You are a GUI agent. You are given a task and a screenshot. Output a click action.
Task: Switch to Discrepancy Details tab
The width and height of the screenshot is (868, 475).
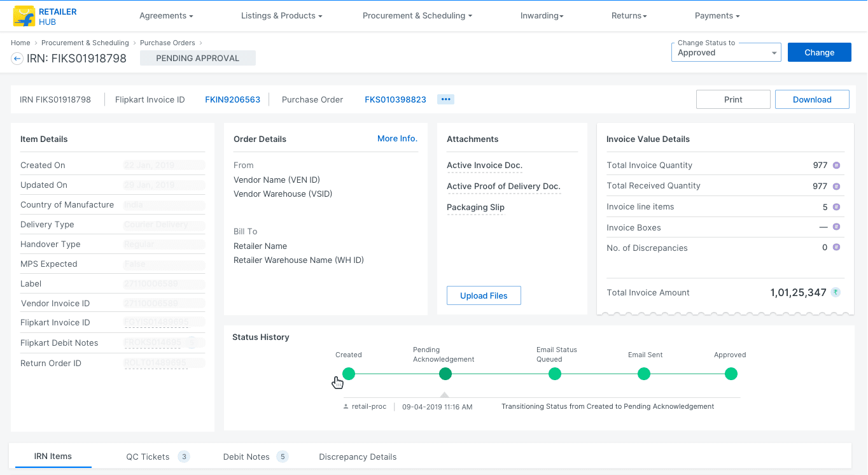(x=358, y=457)
